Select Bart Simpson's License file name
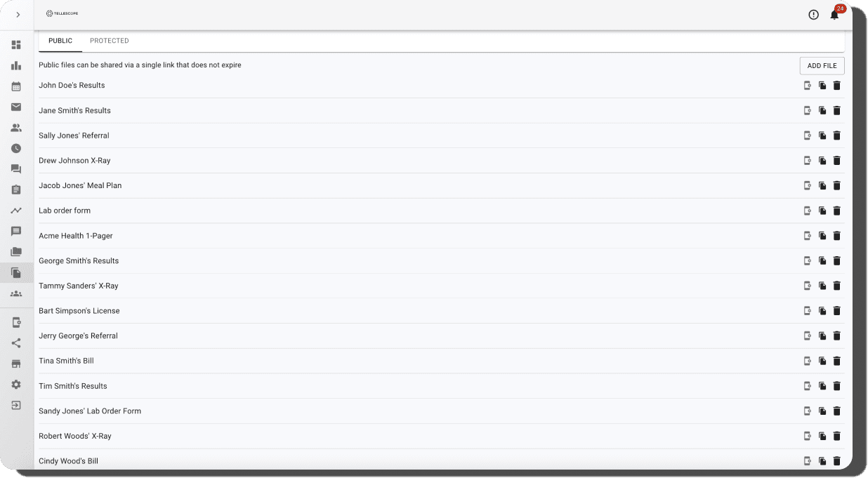The height and width of the screenshot is (478, 868). point(79,311)
